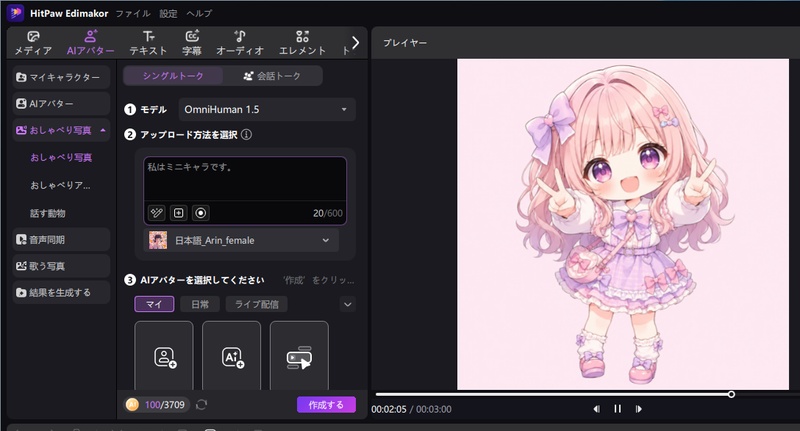The height and width of the screenshot is (431, 800).
Task: Refresh the credits count
Action: point(202,404)
